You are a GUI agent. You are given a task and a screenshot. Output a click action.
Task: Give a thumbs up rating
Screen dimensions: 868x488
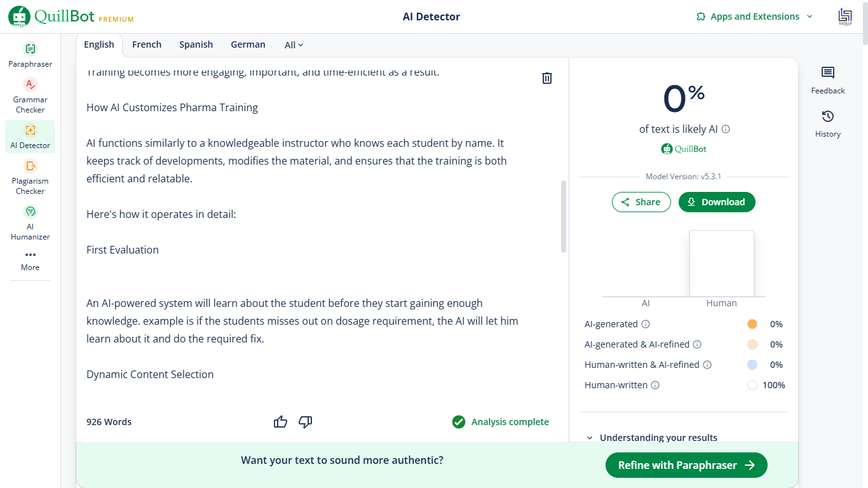(280, 422)
